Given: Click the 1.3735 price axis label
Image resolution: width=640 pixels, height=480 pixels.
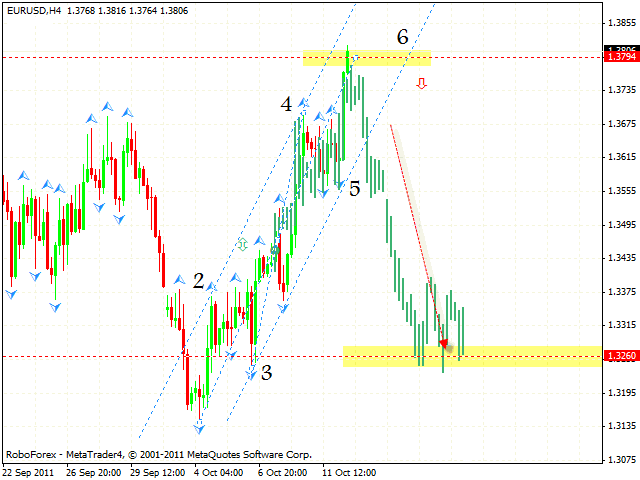Looking at the screenshot, I should pyautogui.click(x=622, y=90).
